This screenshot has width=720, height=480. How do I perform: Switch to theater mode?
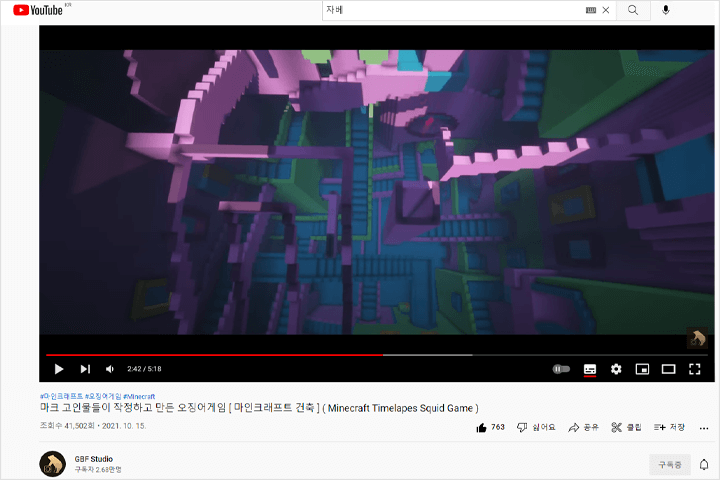[x=668, y=369]
